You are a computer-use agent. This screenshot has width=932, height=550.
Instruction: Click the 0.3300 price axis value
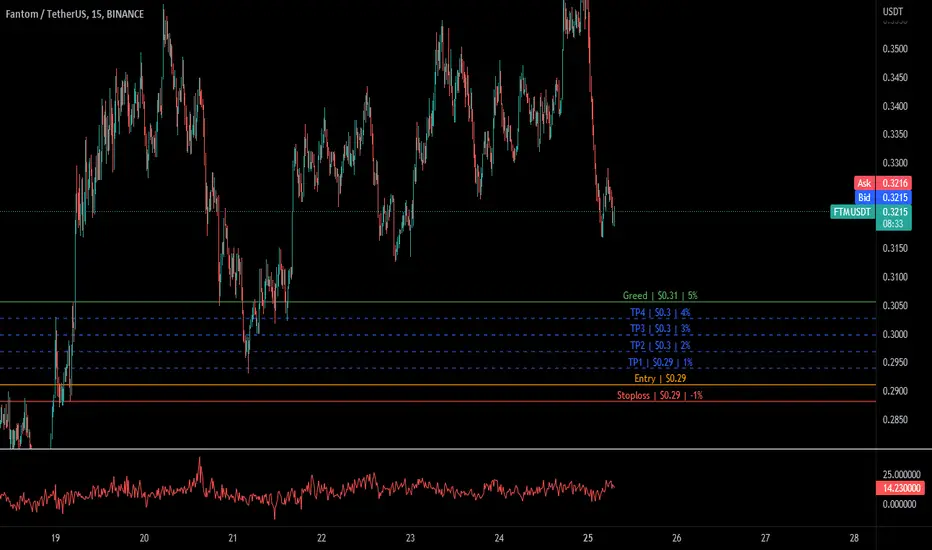895,163
